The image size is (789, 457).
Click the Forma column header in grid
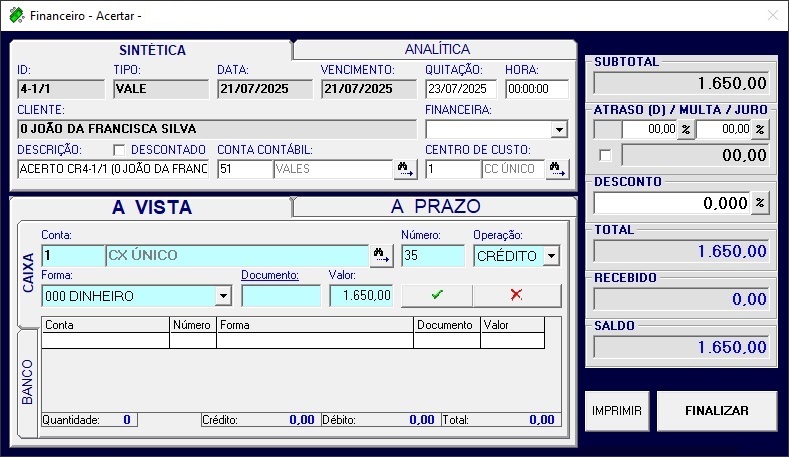click(x=315, y=325)
